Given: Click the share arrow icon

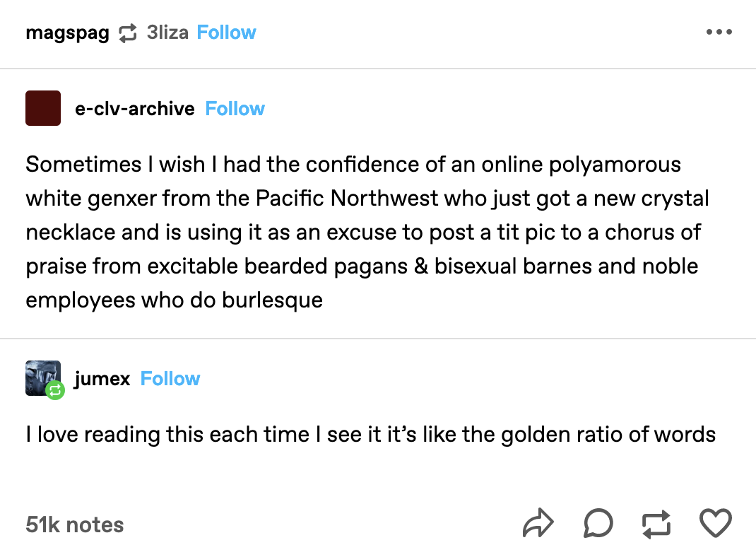Looking at the screenshot, I should (538, 523).
